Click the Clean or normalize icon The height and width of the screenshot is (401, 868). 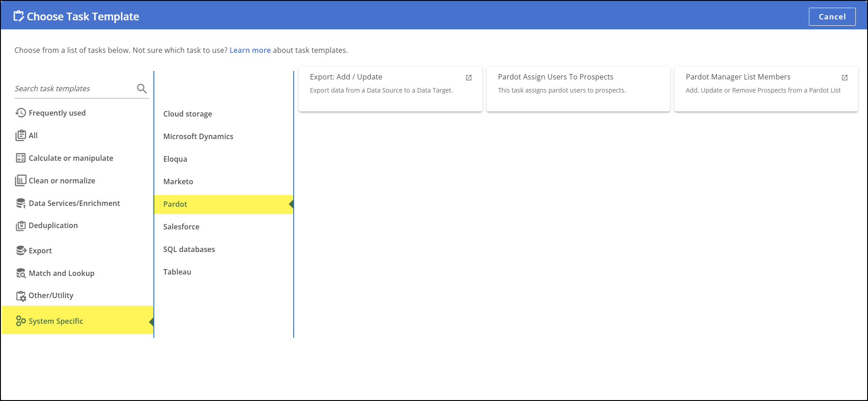tap(21, 181)
